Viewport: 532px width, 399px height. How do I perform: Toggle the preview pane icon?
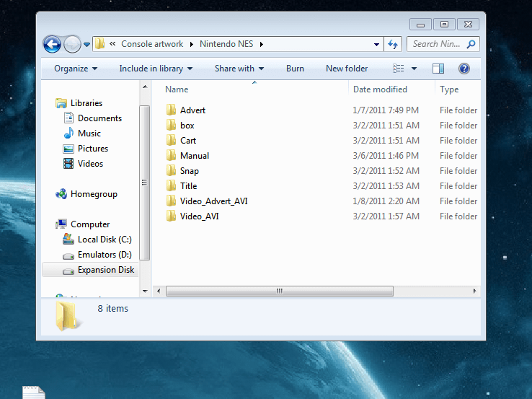coord(438,69)
